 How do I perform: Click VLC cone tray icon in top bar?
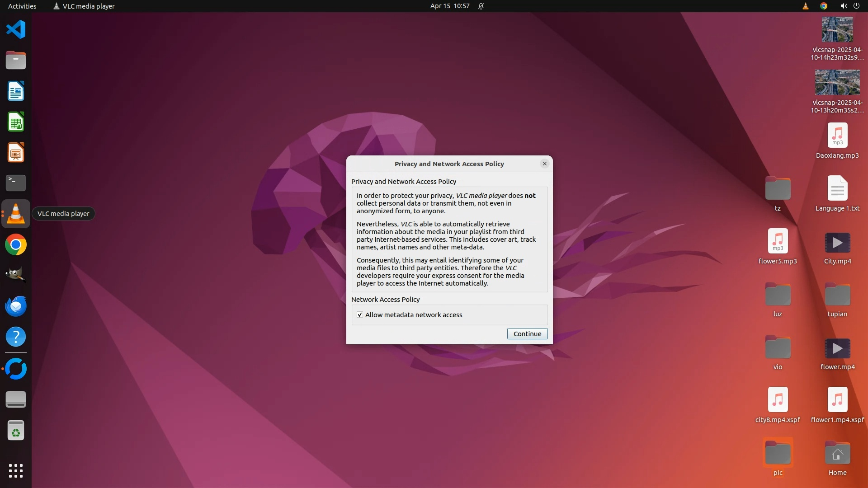click(x=805, y=6)
